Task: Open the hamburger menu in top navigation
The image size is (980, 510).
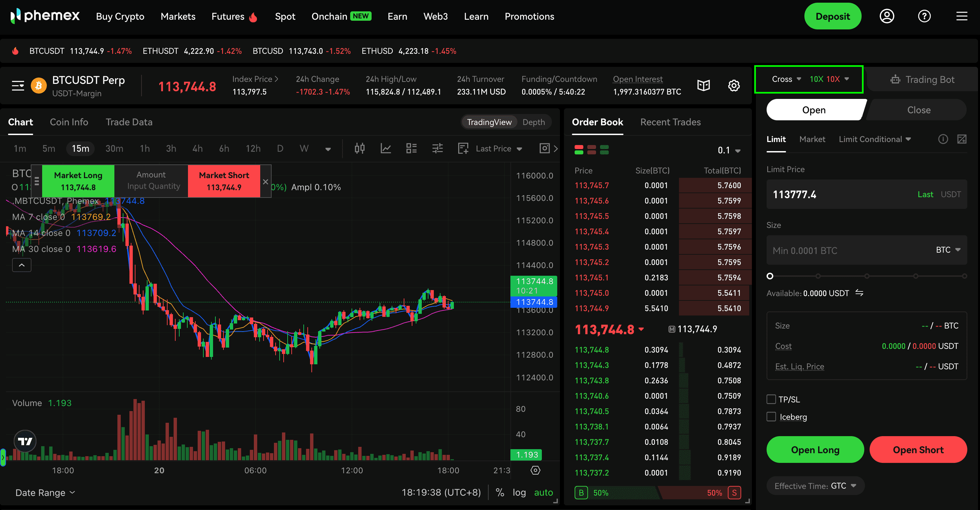Action: tap(962, 16)
